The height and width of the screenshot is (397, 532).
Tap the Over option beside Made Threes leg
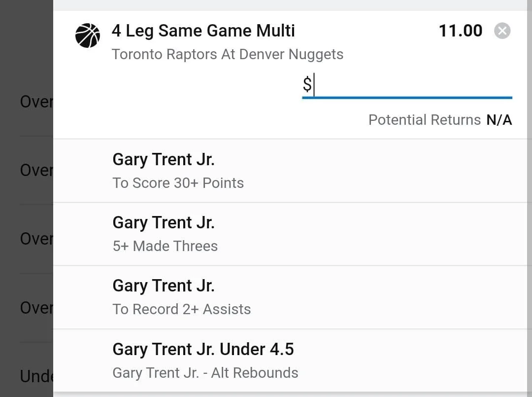tap(36, 239)
